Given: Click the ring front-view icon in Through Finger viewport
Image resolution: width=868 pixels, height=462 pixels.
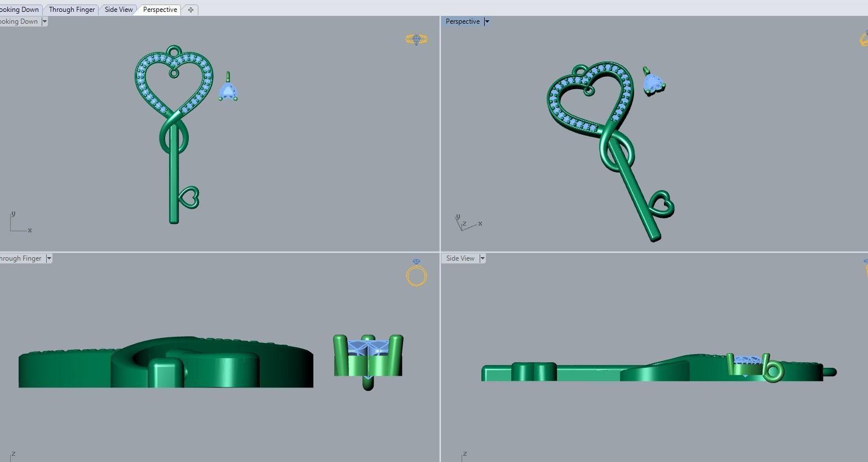Looking at the screenshot, I should [x=417, y=273].
